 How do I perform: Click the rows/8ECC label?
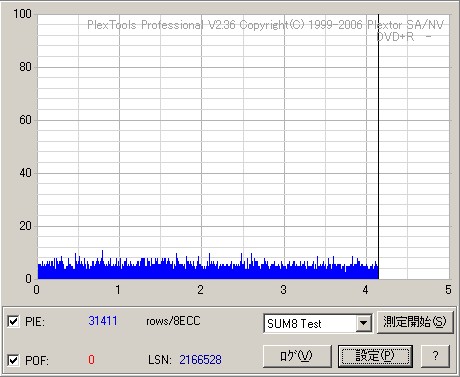(173, 321)
